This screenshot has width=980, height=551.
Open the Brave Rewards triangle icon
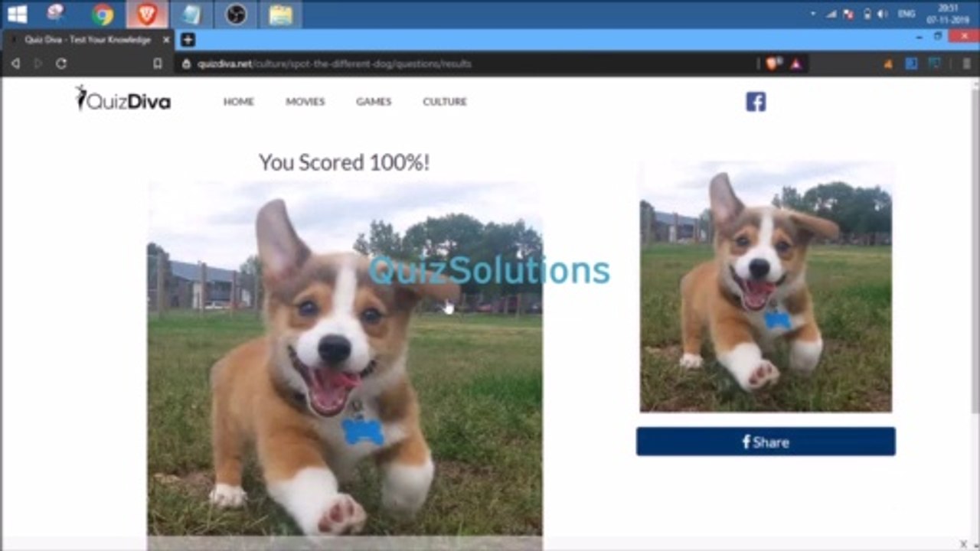pos(796,64)
